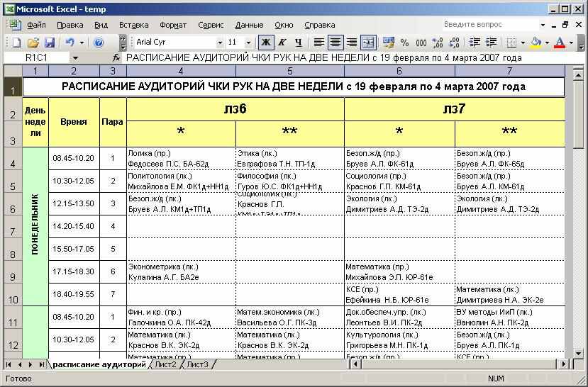Open the Arial Cyr font dropdown
This screenshot has height=387, width=588.
click(x=220, y=43)
